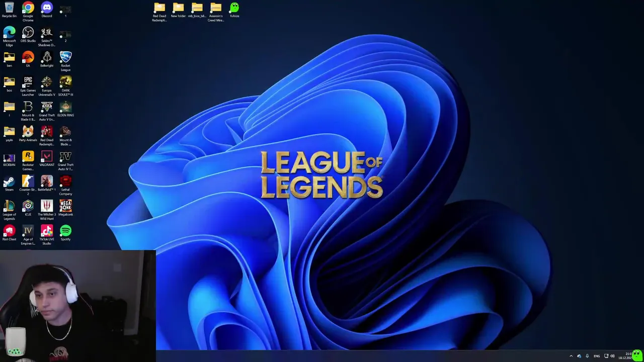Select the green fullsize ghost icon

point(234,10)
